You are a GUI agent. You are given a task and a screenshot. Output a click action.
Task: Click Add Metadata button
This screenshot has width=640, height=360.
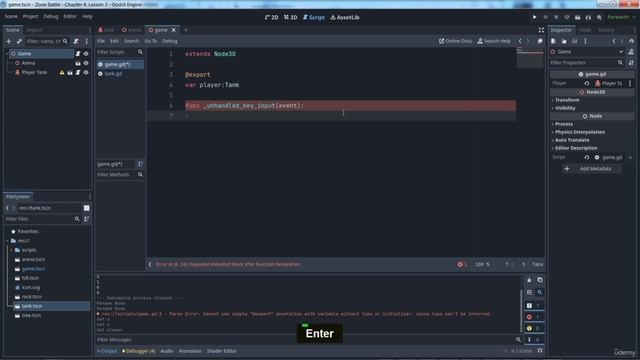(x=591, y=169)
